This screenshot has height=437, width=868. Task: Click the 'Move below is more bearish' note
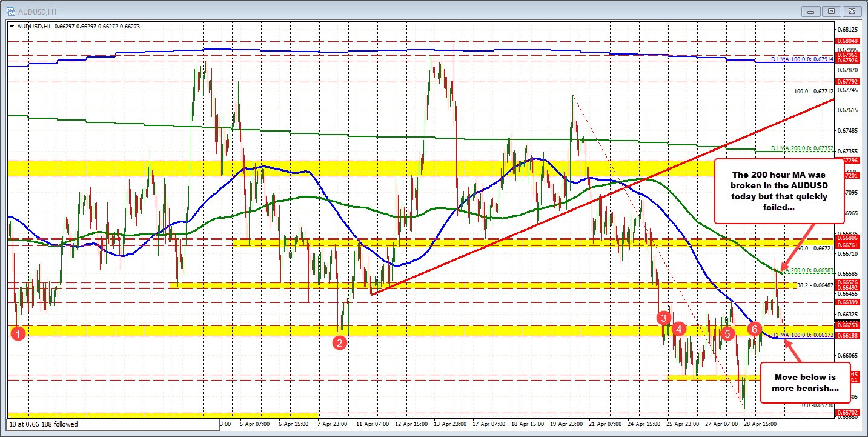(806, 381)
